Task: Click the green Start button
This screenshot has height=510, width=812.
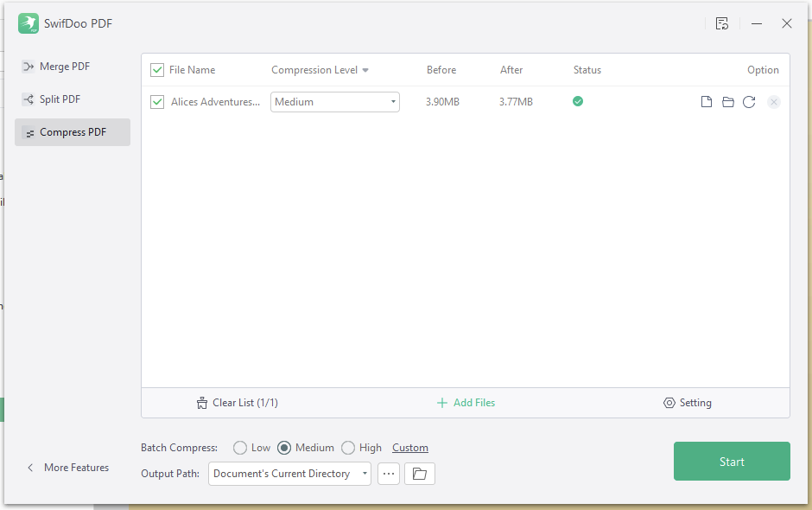Action: pyautogui.click(x=732, y=462)
